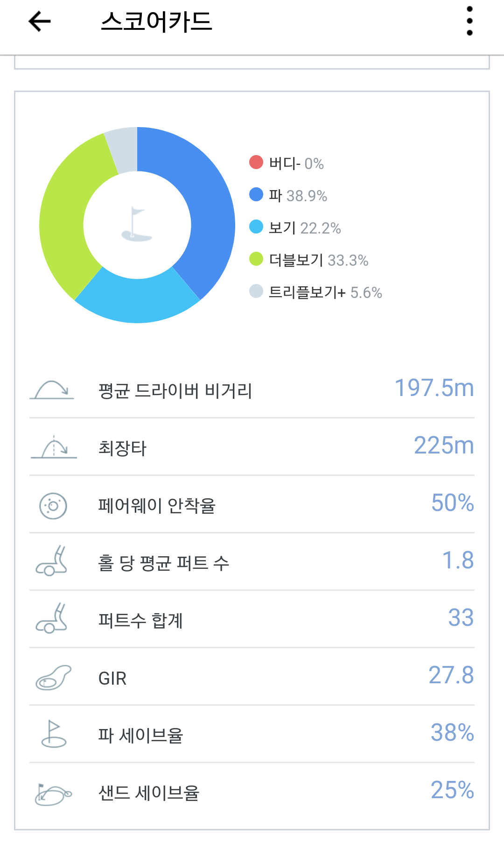Viewport: 504px width, 850px height.
Task: Tap the 225m longest drive value
Action: (x=443, y=446)
